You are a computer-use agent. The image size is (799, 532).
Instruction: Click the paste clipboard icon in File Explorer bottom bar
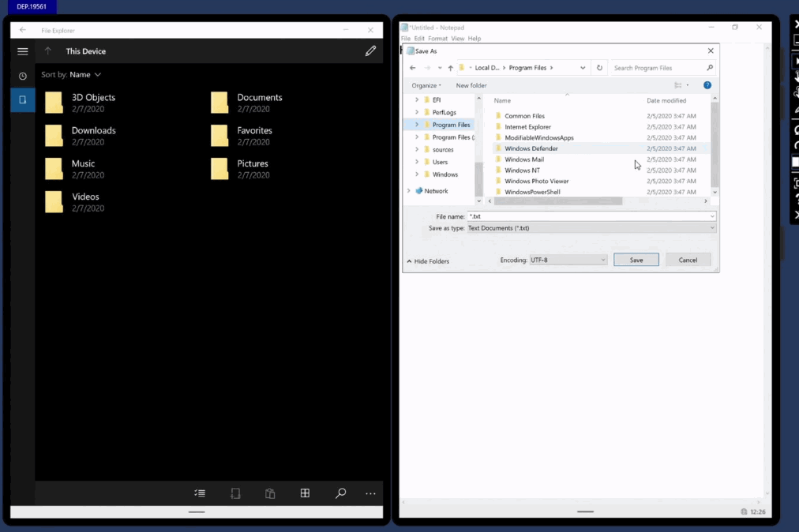[x=270, y=493]
